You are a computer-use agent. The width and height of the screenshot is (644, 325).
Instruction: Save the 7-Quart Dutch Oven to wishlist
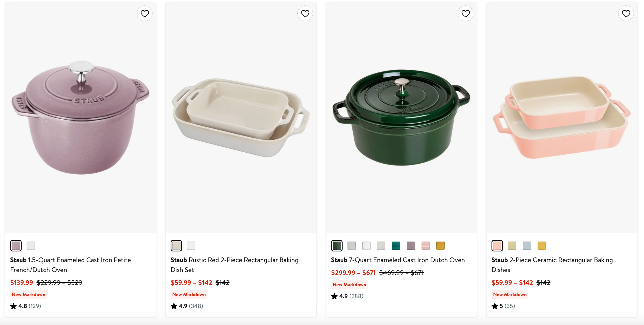pyautogui.click(x=465, y=13)
